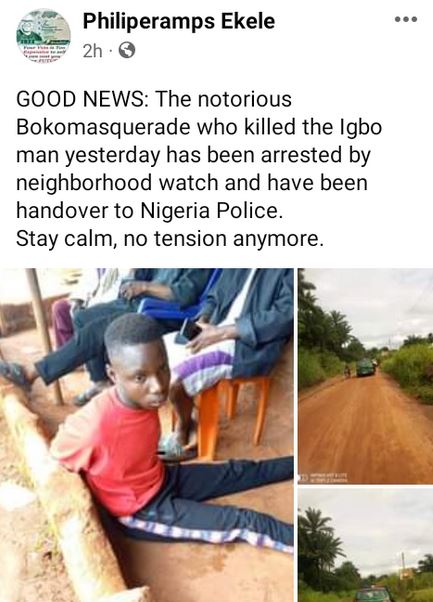This screenshot has width=433, height=602.
Task: Click the Nigeria Police text in post
Action: coord(211,211)
